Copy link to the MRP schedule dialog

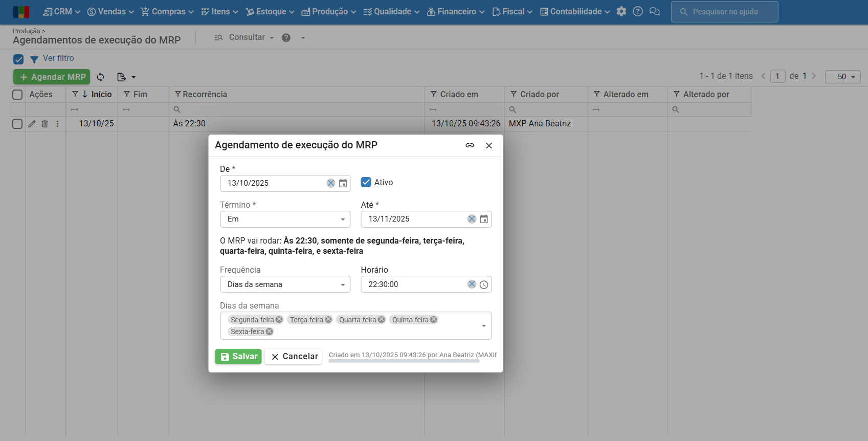click(470, 145)
